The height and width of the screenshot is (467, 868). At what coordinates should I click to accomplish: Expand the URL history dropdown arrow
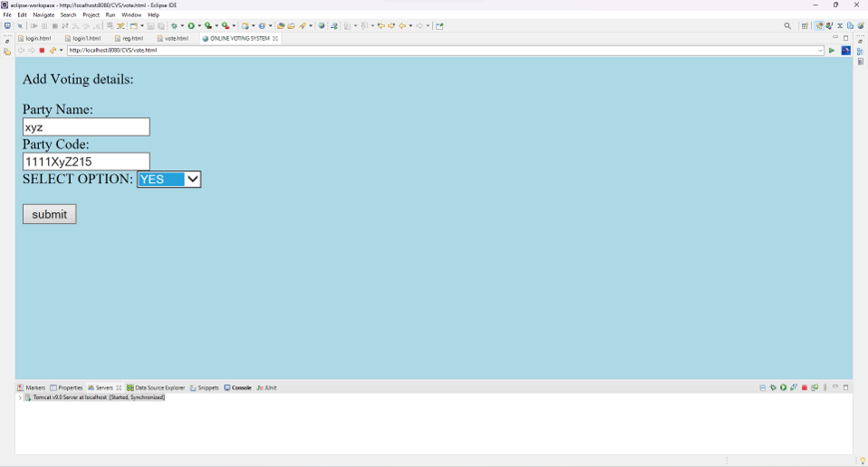[820, 51]
